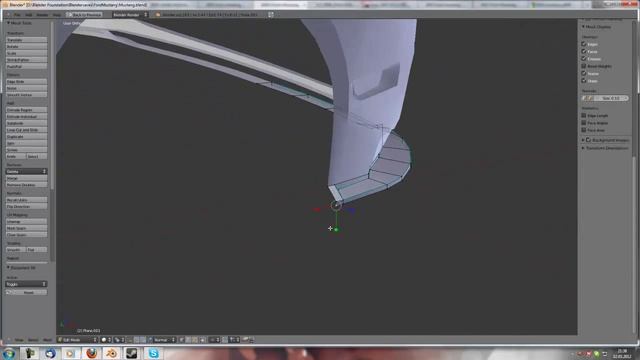
Task: Switch to edge select mode icon
Action: [x=189, y=340]
